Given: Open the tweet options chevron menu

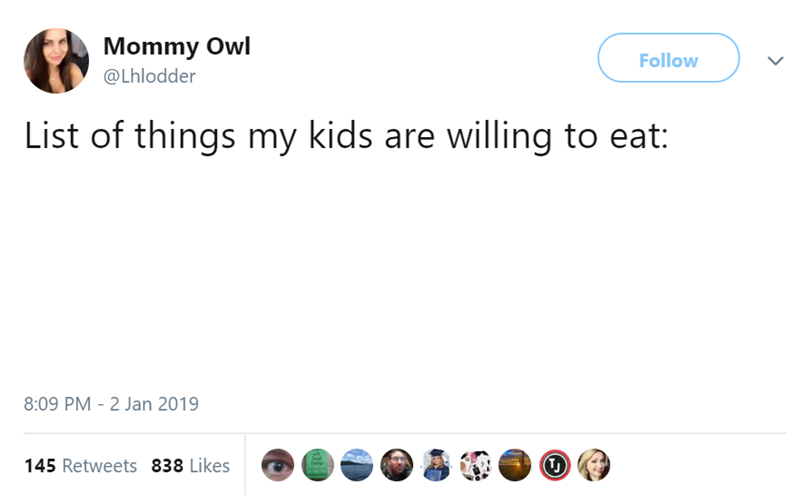Looking at the screenshot, I should 772,61.
